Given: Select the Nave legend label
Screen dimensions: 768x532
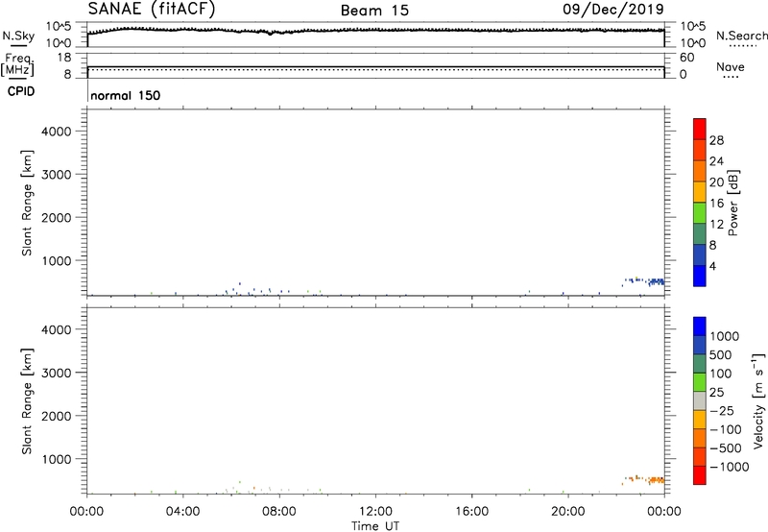Looking at the screenshot, I should [731, 66].
